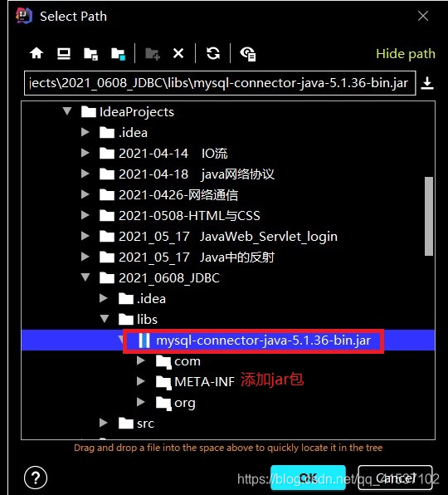Image resolution: width=448 pixels, height=495 pixels.
Task: Select mysql-connector-java-5.1.36-bin.jar file
Action: click(x=228, y=340)
